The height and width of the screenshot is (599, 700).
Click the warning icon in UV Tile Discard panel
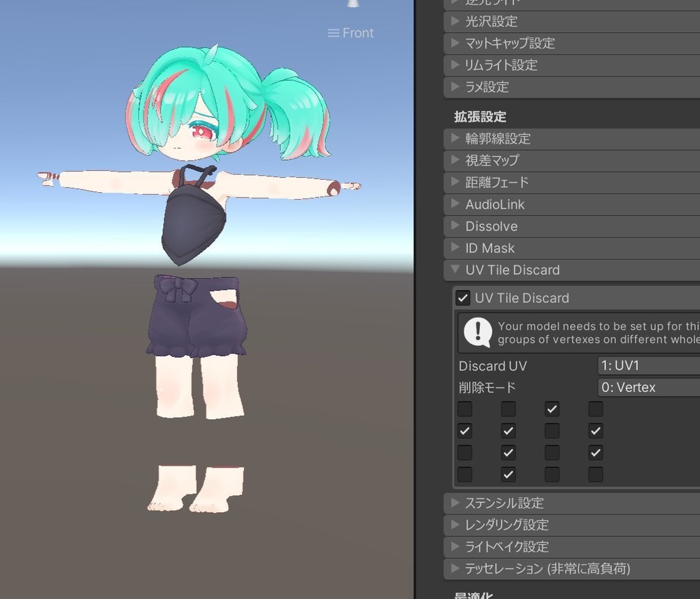point(476,333)
